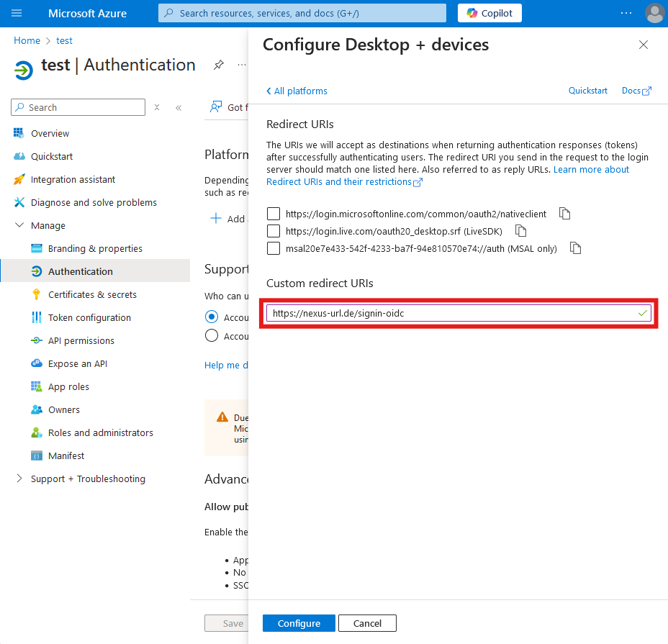This screenshot has width=668, height=644.
Task: Collapse the sidebar with double chevron
Action: pos(179,108)
